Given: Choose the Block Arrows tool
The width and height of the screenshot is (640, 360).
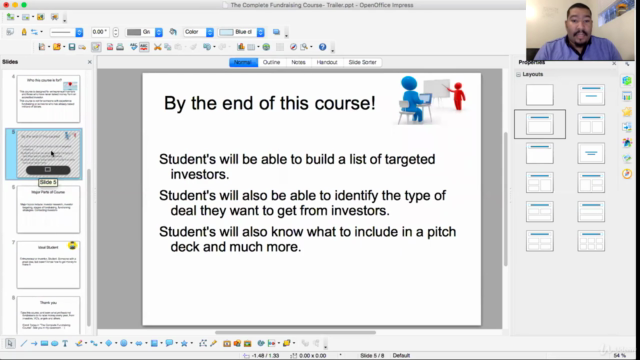Looking at the screenshot, I should tap(139, 343).
